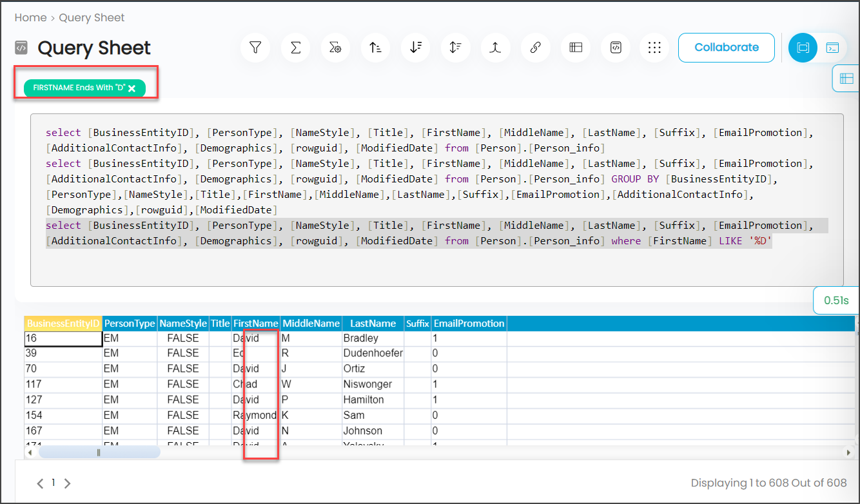Click the chain link icon
Image resolution: width=860 pixels, height=504 pixels.
535,48
